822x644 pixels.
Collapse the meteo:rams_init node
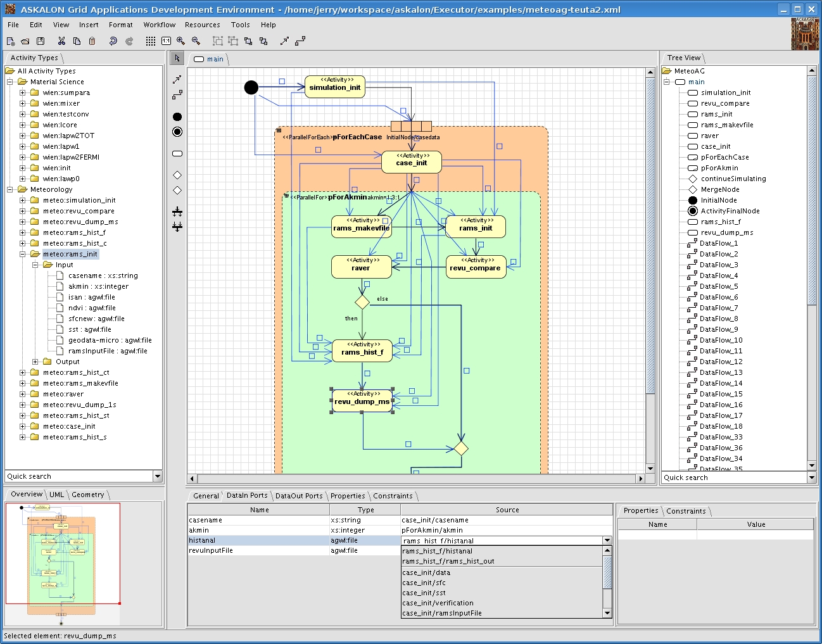click(x=23, y=254)
